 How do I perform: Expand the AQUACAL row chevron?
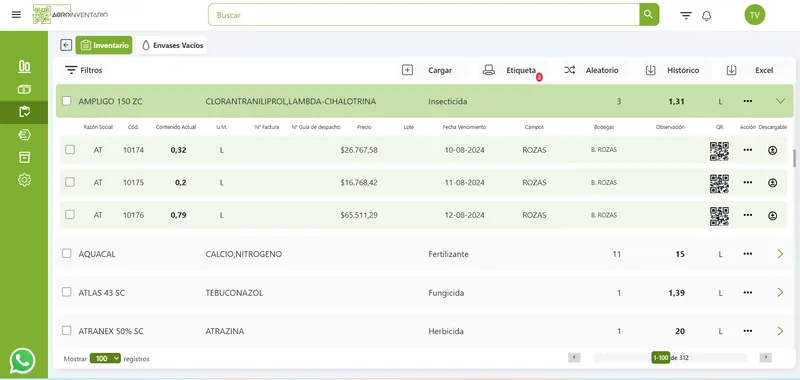click(x=780, y=254)
